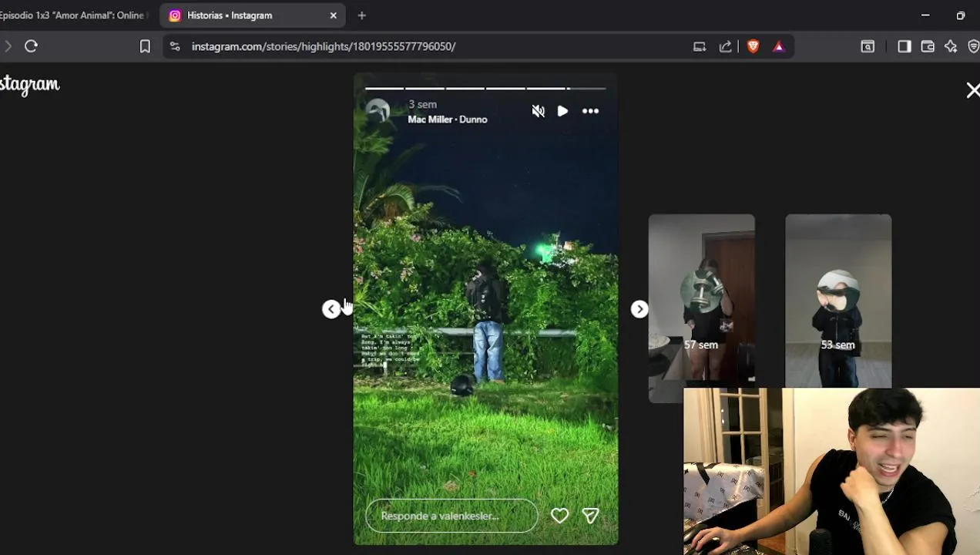980x555 pixels.
Task: Reload the page
Action: pyautogui.click(x=31, y=46)
